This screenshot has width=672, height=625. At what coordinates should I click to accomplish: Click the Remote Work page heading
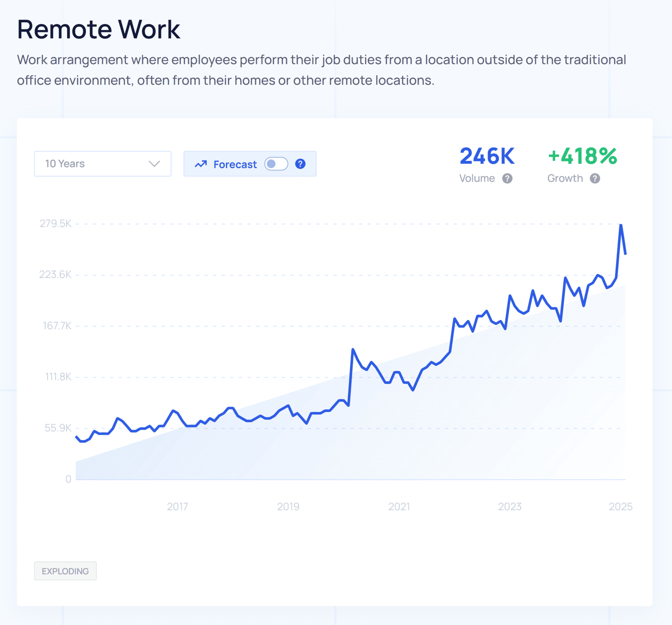(x=99, y=29)
